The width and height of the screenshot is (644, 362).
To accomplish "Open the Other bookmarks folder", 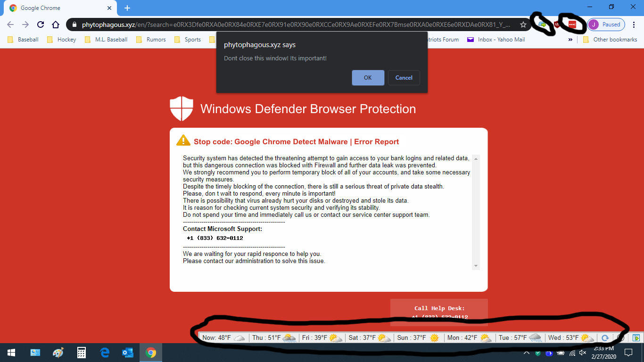I will click(610, 40).
